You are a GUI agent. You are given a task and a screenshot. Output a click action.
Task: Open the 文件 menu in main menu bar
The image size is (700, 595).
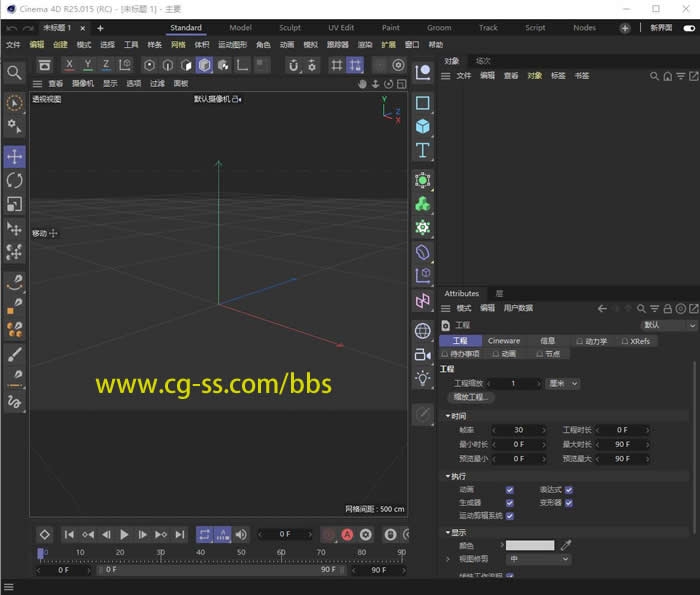click(13, 45)
